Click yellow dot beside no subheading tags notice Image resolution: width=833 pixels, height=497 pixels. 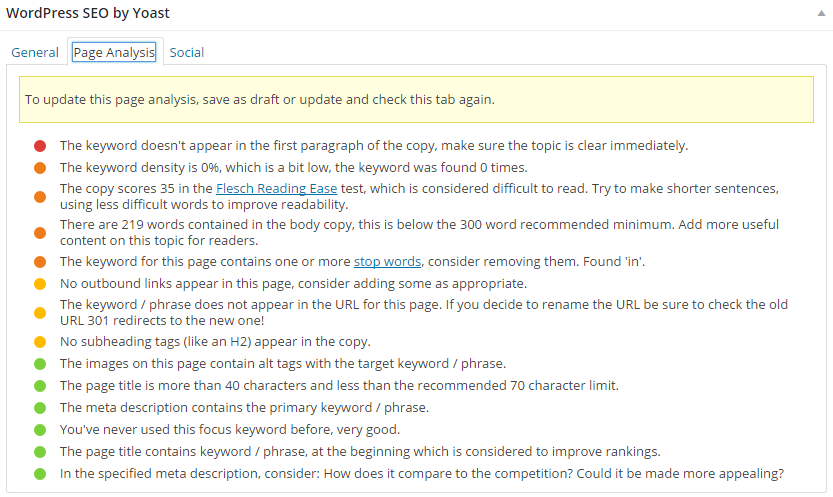pos(40,342)
